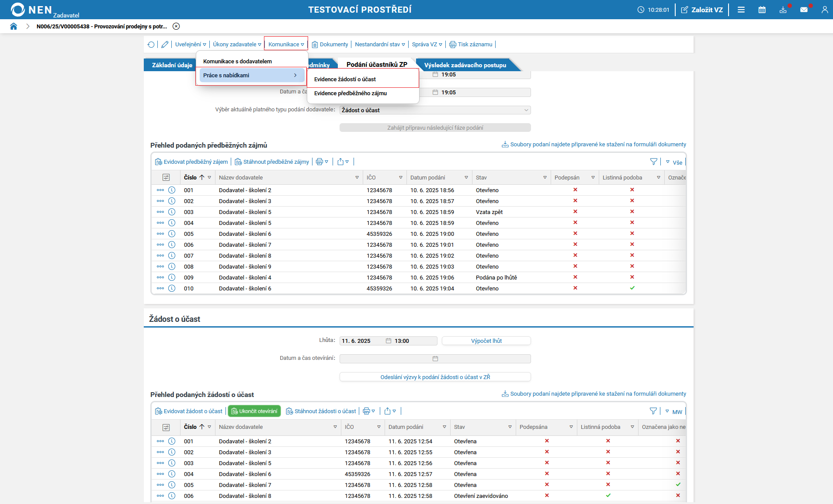Open export icon in žádostí o účast toolbar

(390, 411)
